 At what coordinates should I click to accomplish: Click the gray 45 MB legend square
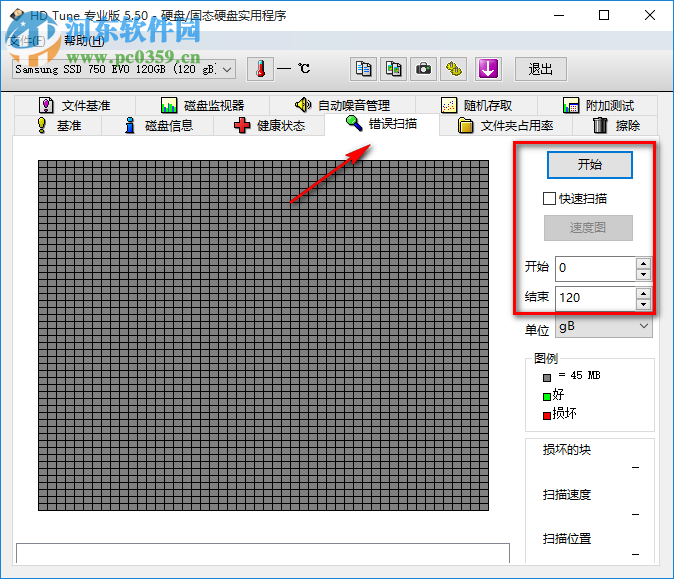[547, 378]
